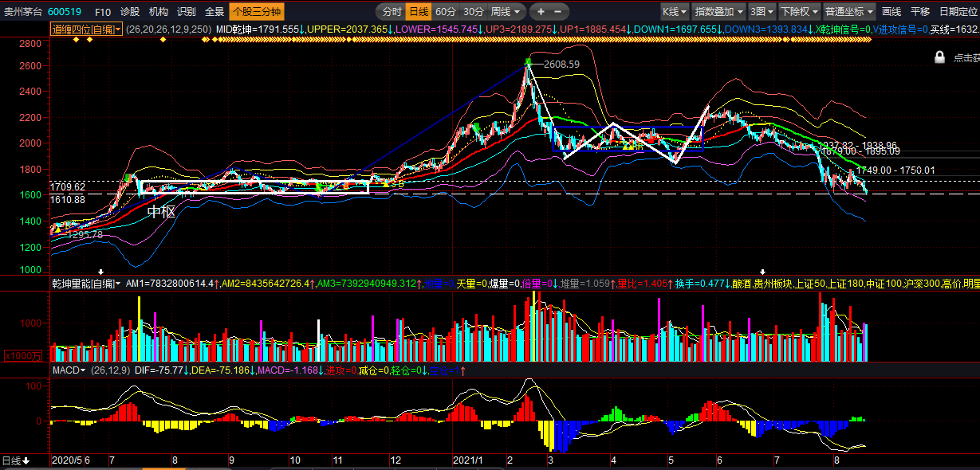Switch to 分时 intraday view
This screenshot has height=470, width=980.
point(391,12)
